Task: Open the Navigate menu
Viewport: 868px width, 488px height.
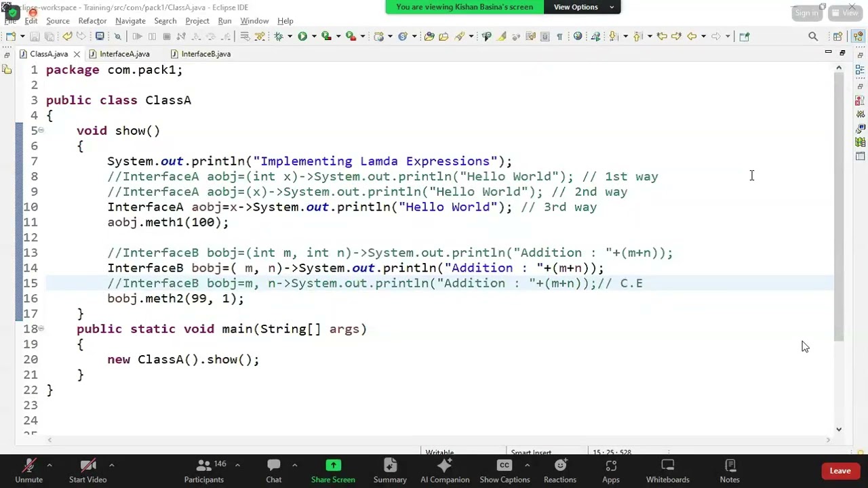Action: [x=130, y=21]
